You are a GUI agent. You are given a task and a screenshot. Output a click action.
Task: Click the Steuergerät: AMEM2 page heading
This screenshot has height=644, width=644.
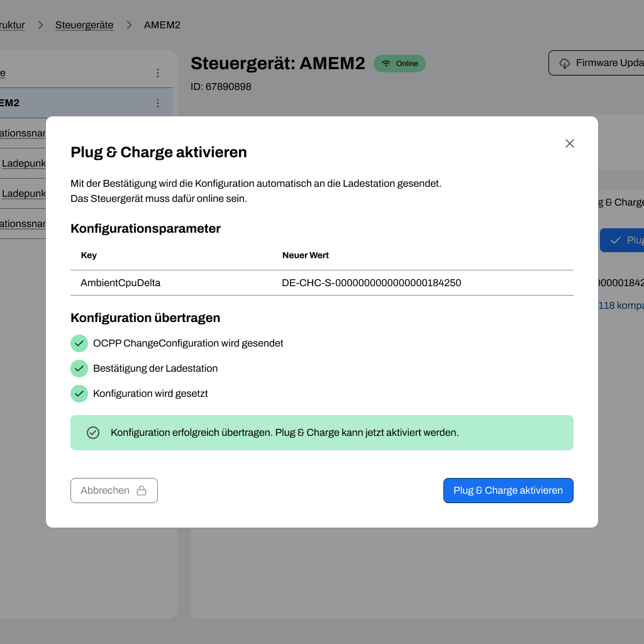click(277, 64)
